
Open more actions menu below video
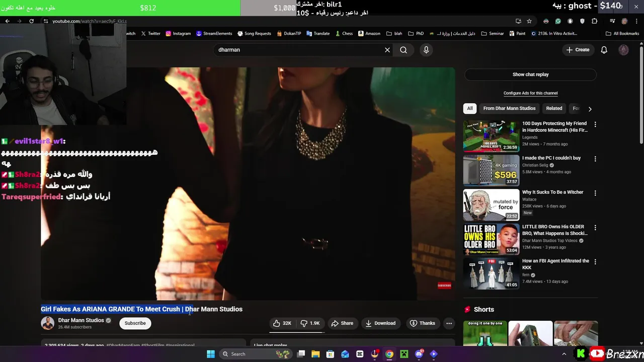pos(449,323)
